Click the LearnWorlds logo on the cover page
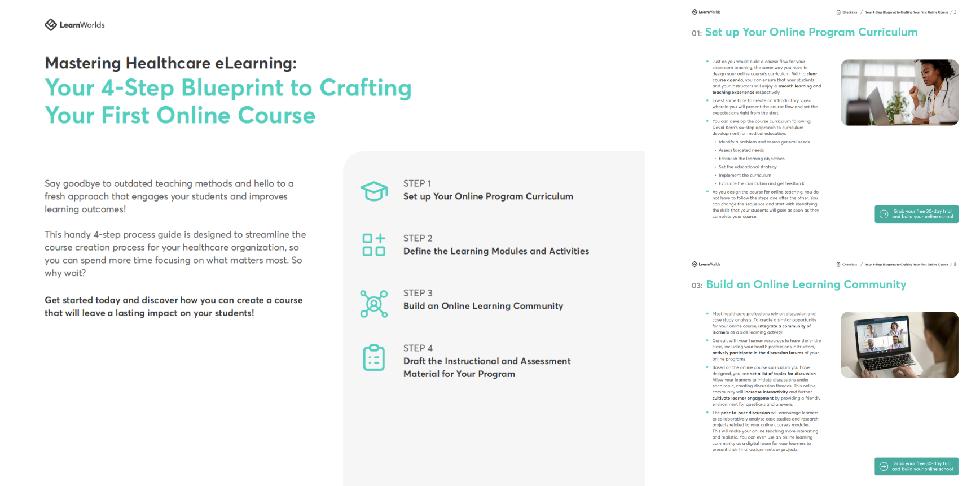 tap(74, 25)
